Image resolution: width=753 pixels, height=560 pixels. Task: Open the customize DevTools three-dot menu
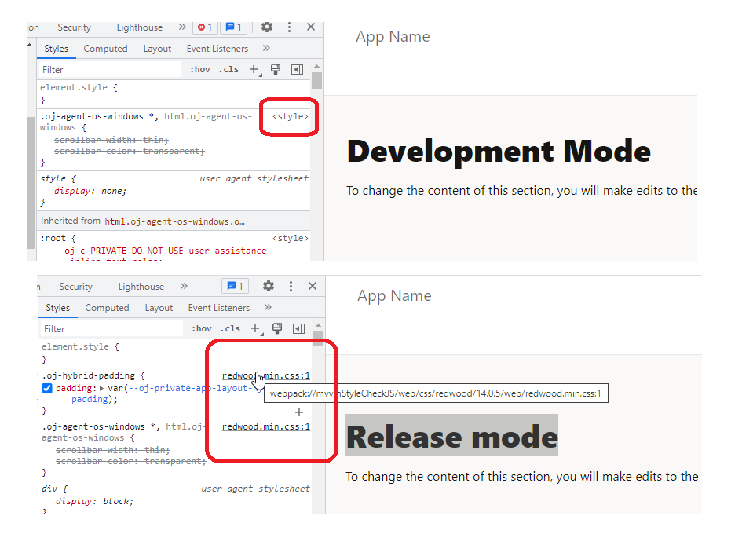[x=289, y=27]
